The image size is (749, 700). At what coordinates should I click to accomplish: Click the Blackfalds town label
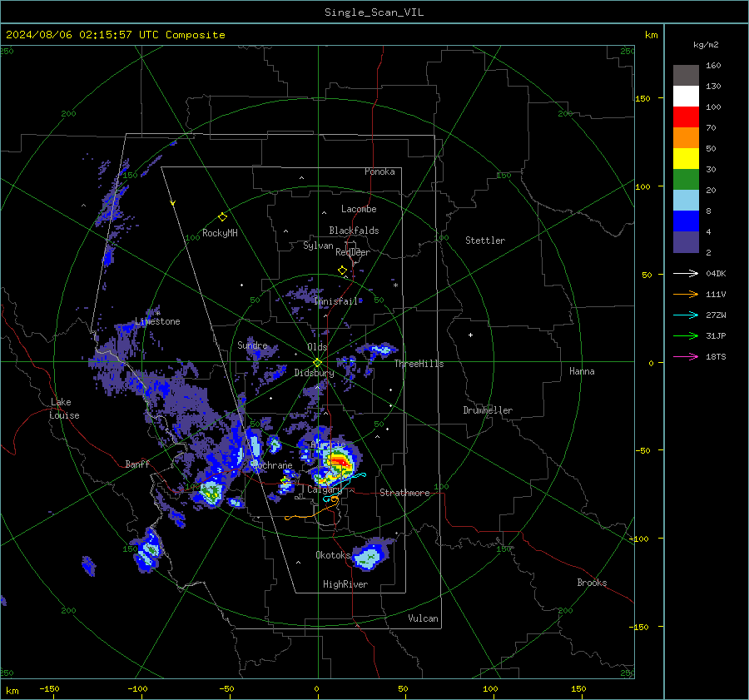click(x=354, y=231)
